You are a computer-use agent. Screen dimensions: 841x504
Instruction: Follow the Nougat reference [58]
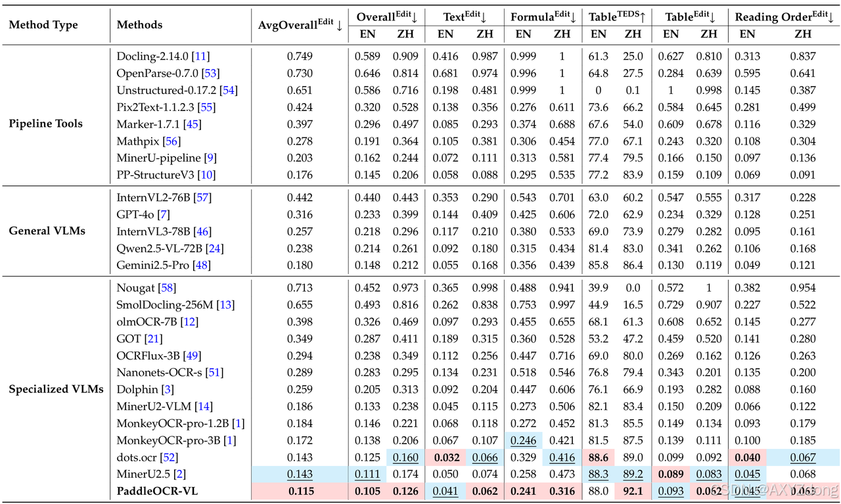166,288
